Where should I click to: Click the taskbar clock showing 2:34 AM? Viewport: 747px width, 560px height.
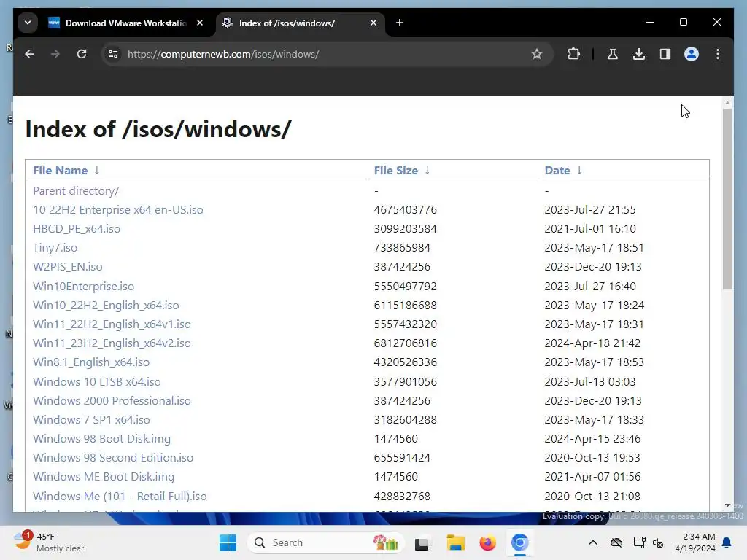[x=695, y=542]
